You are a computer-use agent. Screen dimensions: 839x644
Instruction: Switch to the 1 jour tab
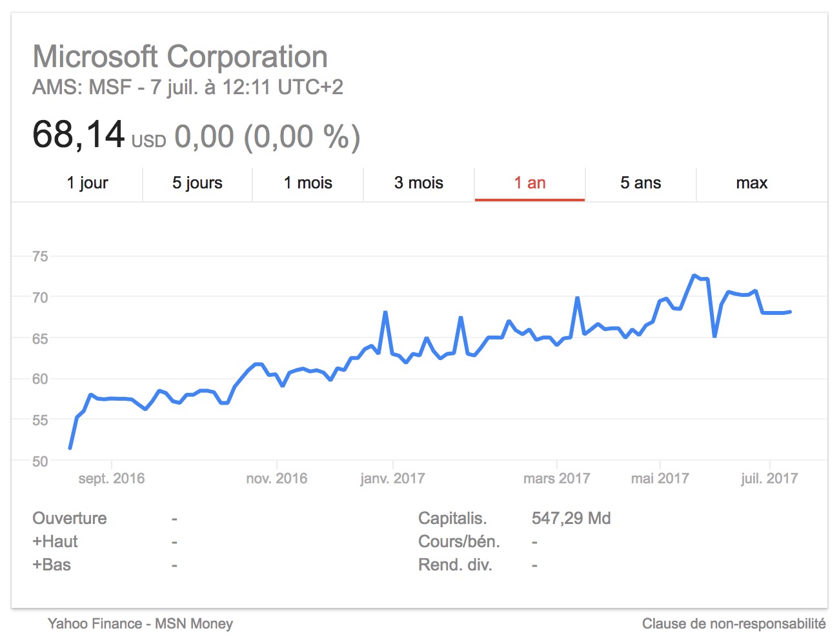(87, 183)
